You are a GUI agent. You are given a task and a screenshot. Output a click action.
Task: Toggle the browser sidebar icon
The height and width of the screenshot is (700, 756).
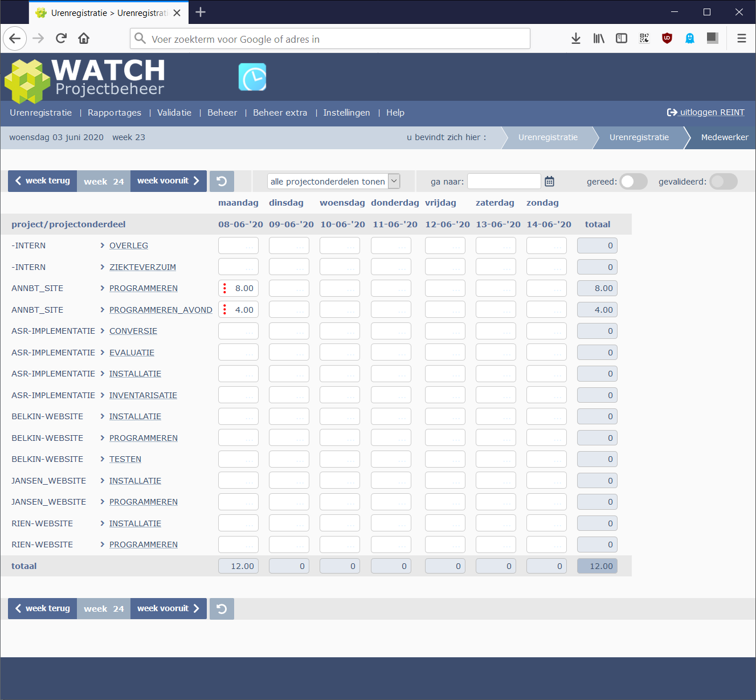click(622, 38)
